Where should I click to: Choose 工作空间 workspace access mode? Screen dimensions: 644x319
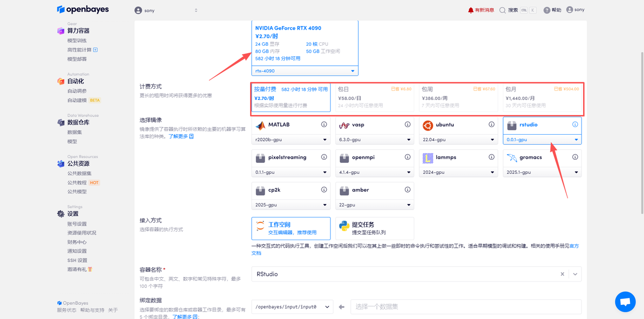pos(291,229)
